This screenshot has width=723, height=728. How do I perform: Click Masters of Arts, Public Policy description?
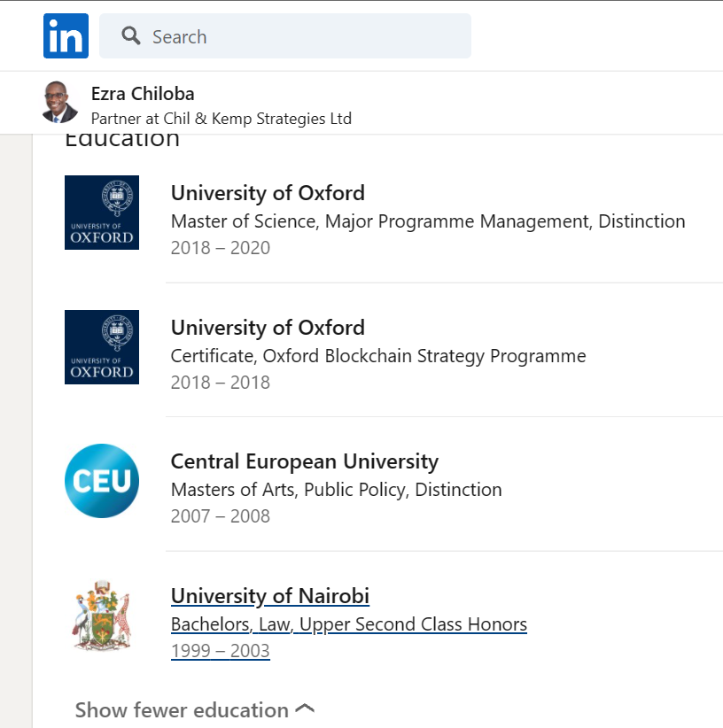pyautogui.click(x=336, y=490)
